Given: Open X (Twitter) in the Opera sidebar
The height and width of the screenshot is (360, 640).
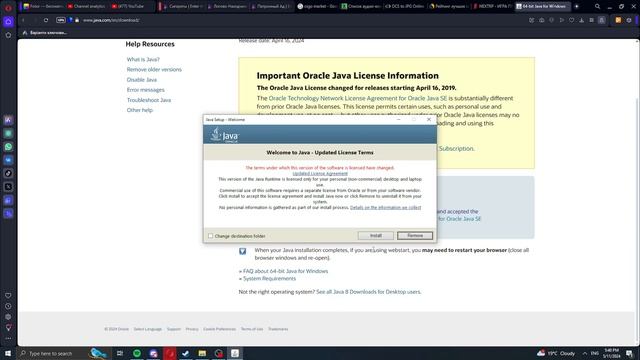Looking at the screenshot, I should pyautogui.click(x=8, y=187).
